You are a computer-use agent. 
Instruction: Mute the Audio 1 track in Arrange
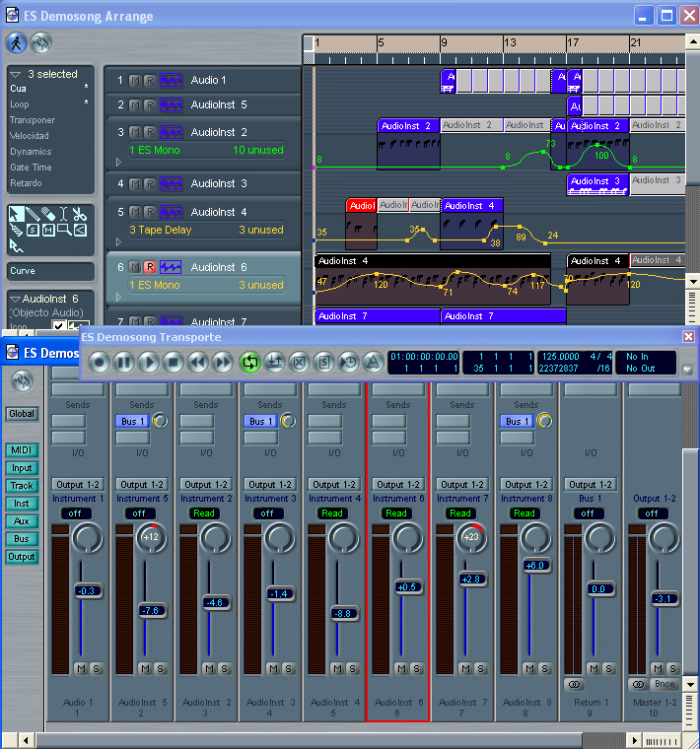[x=136, y=81]
